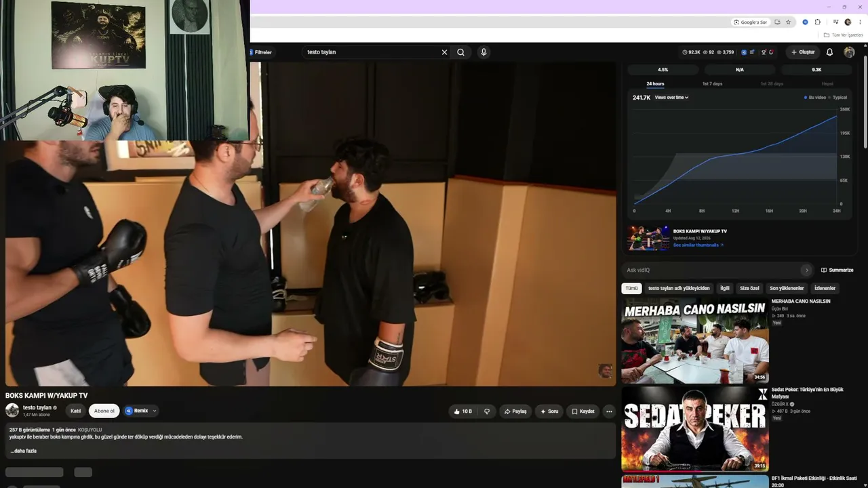Image resolution: width=868 pixels, height=488 pixels.
Task: Open YouTube notifications bell
Action: pos(829,52)
